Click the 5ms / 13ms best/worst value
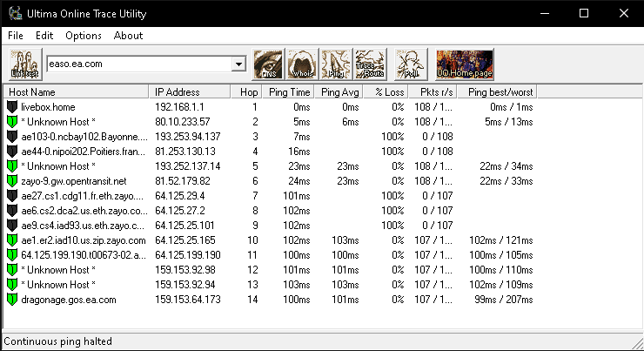 509,122
